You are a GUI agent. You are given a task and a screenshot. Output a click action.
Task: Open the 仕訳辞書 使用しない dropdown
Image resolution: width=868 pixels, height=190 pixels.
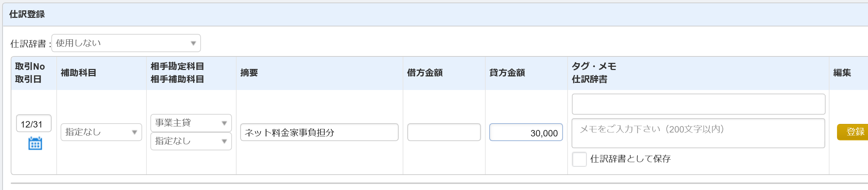126,43
